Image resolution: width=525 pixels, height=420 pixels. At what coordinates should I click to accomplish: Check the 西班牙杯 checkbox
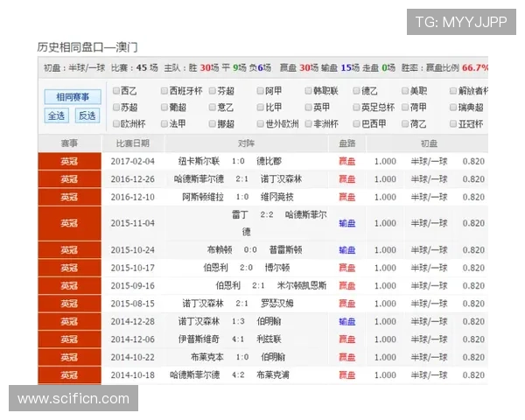coord(164,91)
